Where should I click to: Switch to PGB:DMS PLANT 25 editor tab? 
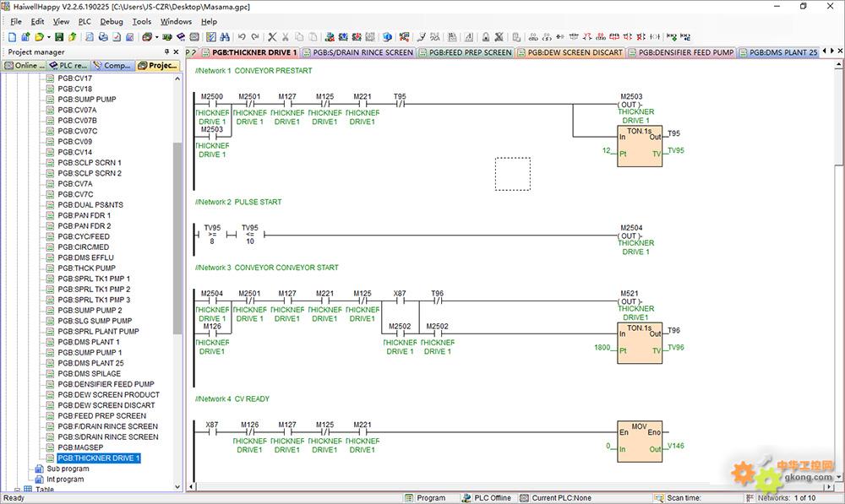point(778,52)
